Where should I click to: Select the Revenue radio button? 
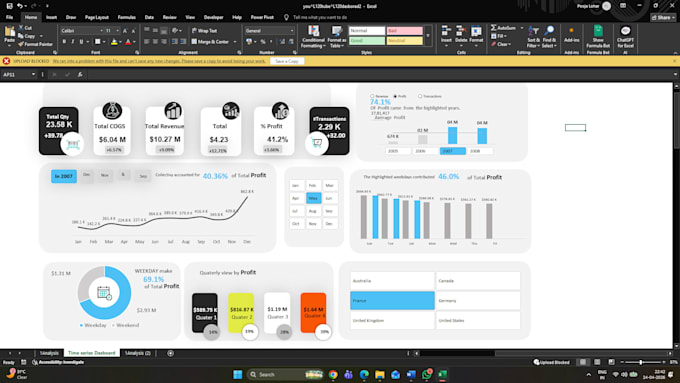point(372,96)
